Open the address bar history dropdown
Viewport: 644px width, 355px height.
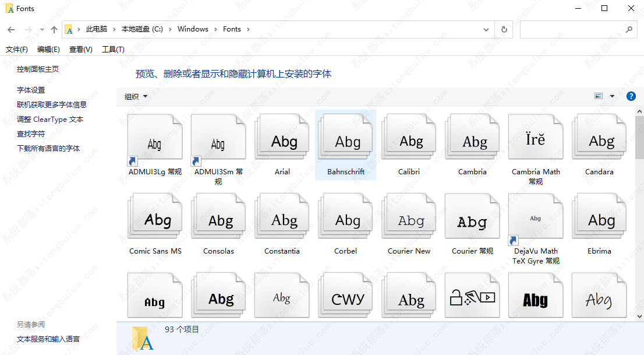[x=486, y=29]
